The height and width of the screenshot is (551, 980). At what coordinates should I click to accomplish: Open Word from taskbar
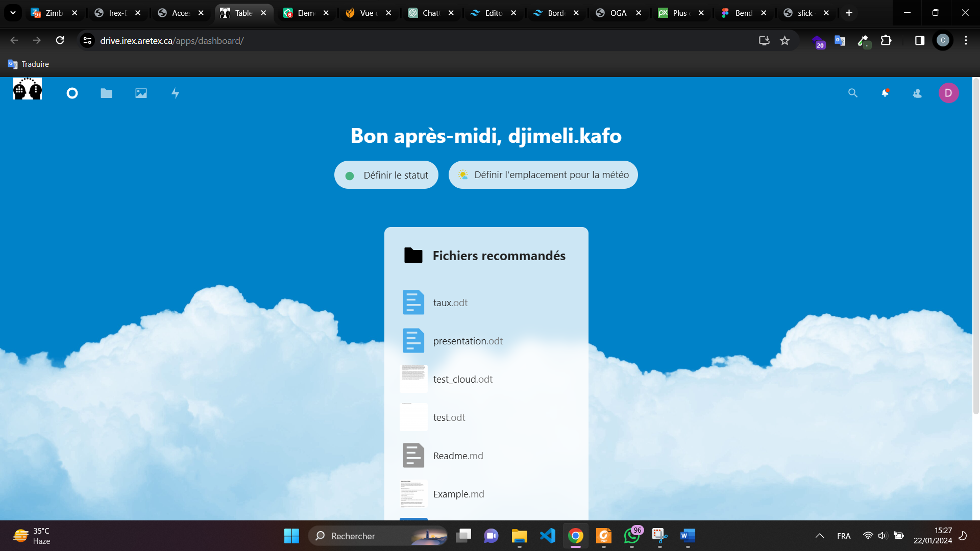(688, 536)
